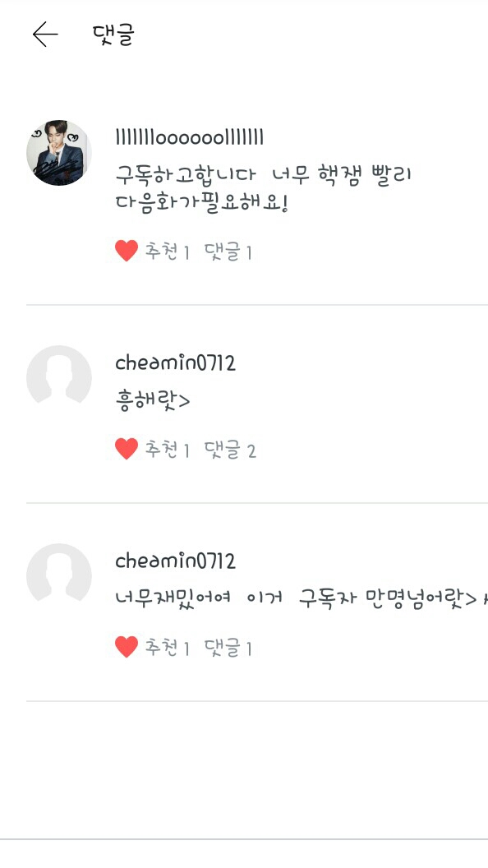488x868 pixels.
Task: Tap 추천 1 under the 흥해랏> comment
Action: point(167,450)
